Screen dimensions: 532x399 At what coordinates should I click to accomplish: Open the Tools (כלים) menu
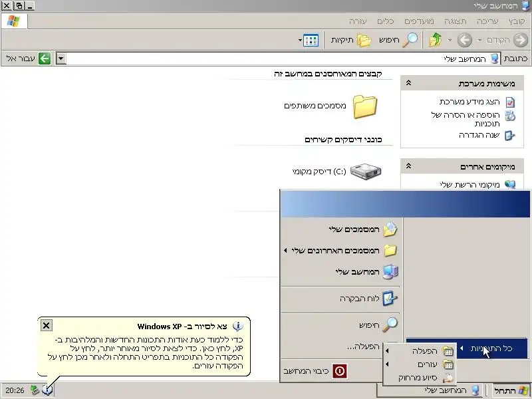click(x=386, y=21)
